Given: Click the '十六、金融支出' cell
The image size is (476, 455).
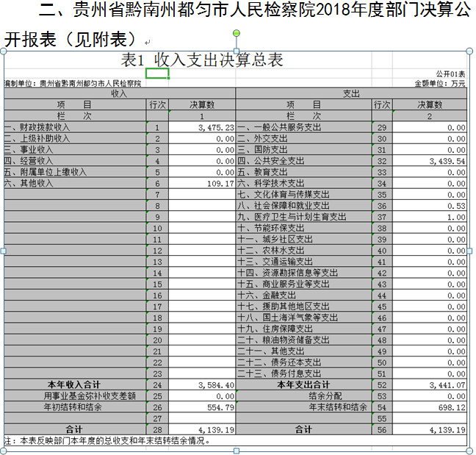Looking at the screenshot, I should click(303, 295).
